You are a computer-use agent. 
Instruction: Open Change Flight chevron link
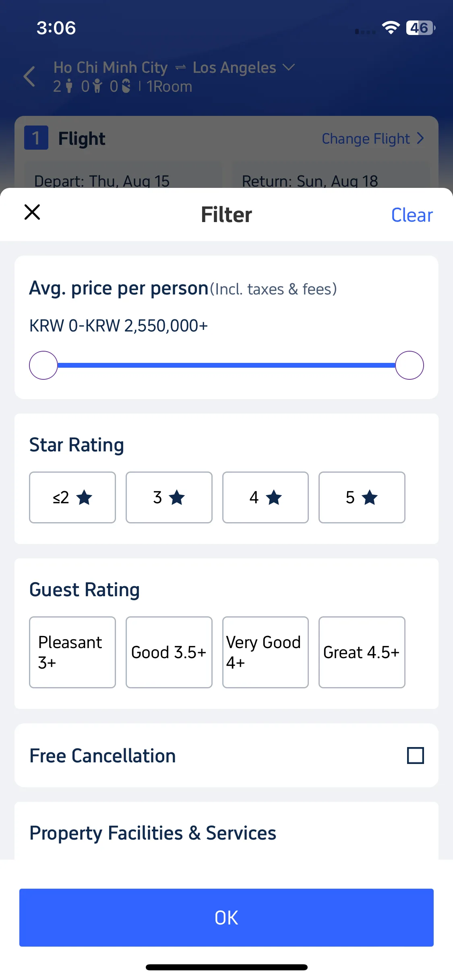(373, 138)
